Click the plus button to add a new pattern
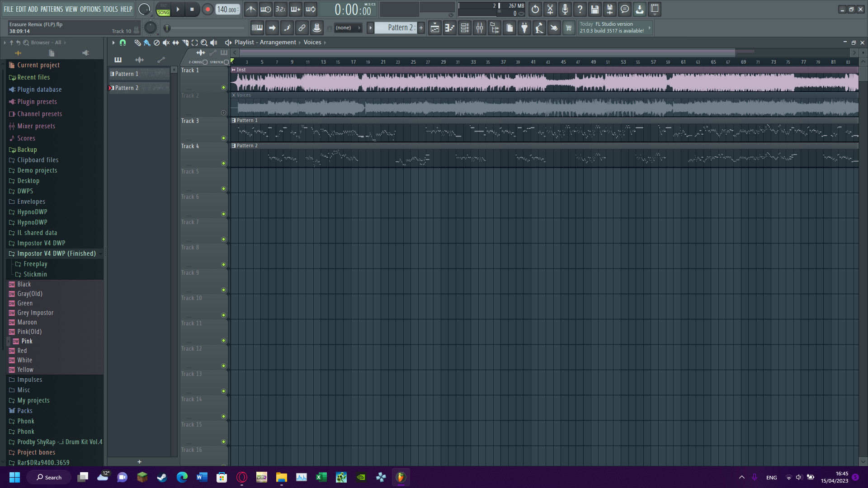Image resolution: width=868 pixels, height=488 pixels. tap(420, 28)
